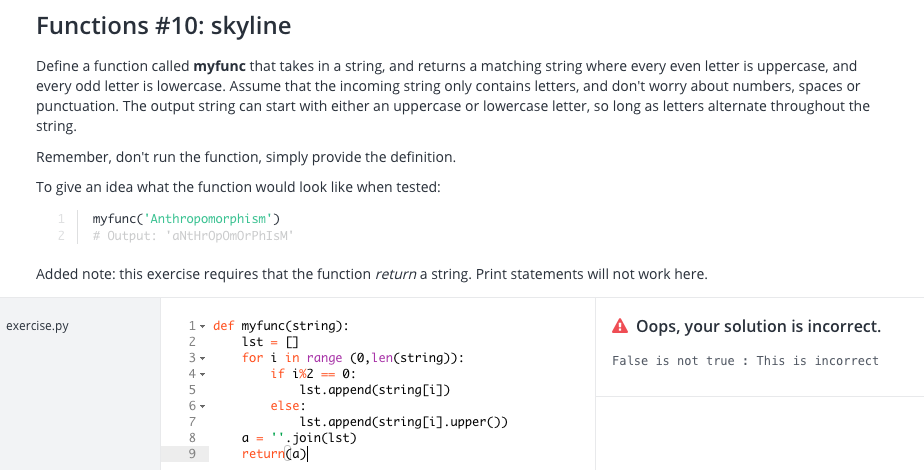Click code line 'lst.append(string[i].upper())'
This screenshot has width=924, height=470.
point(404,422)
